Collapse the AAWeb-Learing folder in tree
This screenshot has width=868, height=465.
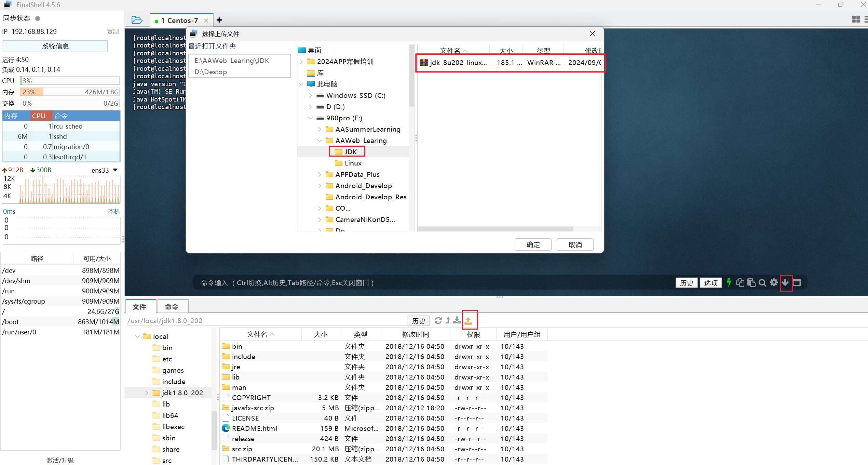tap(320, 141)
